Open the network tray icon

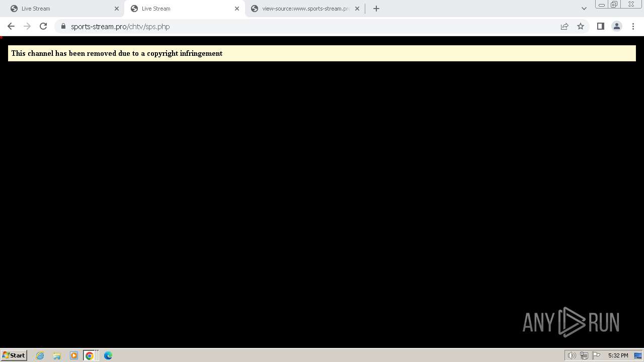pos(584,355)
